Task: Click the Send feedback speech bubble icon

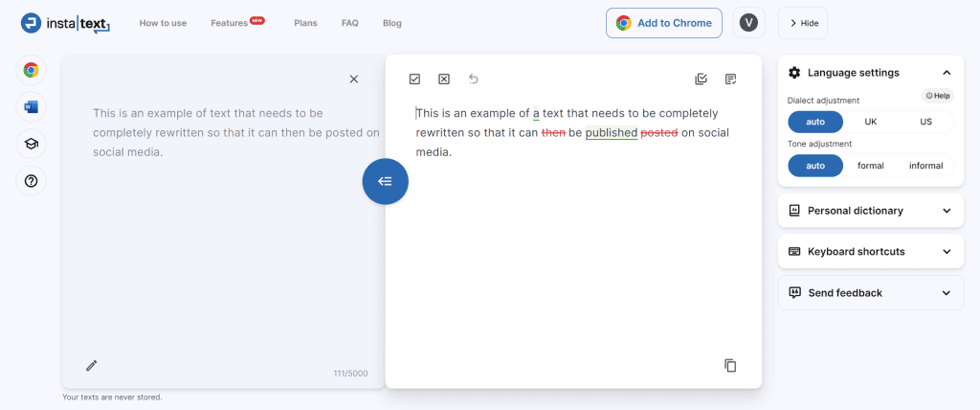Action: [795, 292]
